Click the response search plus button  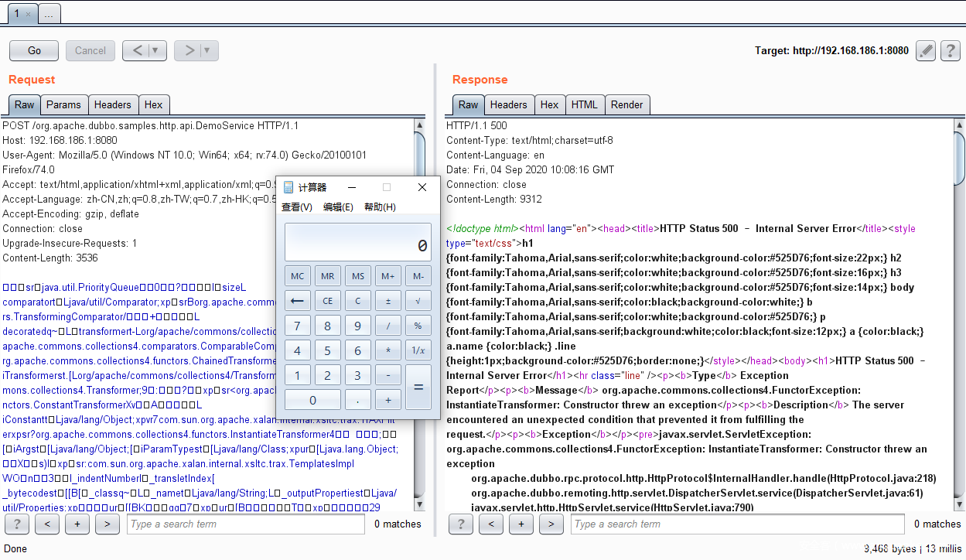[521, 524]
